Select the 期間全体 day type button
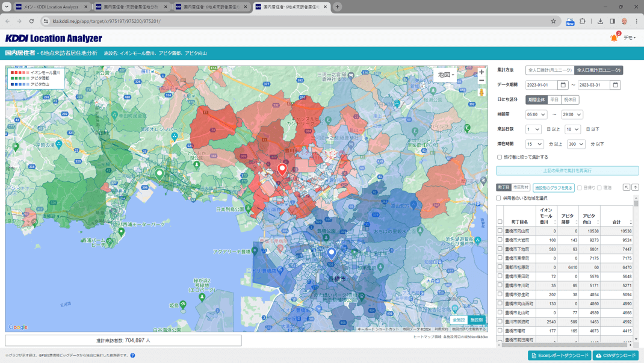Viewport: 644px width, 363px height. click(x=536, y=100)
